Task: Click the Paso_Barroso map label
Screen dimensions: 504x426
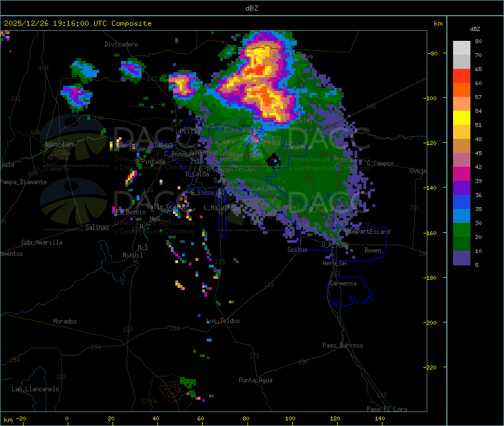Action: click(343, 345)
